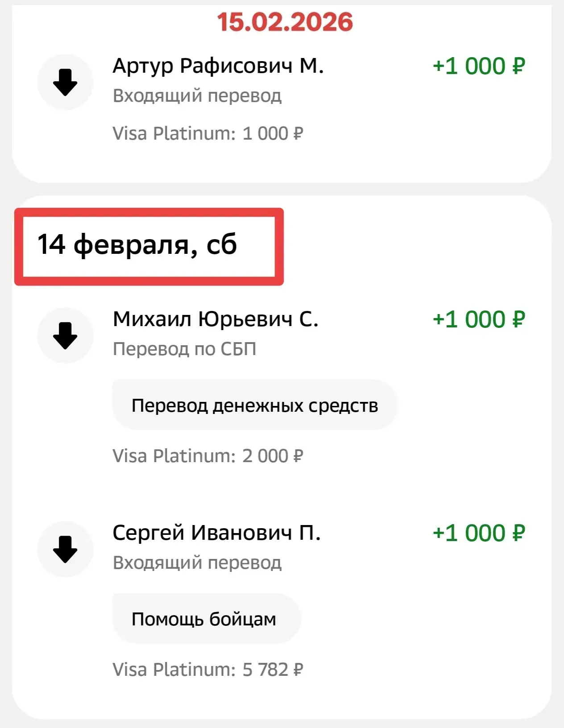Open the transfer from Сергей Иванович П.
The image size is (564, 728).
point(216,533)
